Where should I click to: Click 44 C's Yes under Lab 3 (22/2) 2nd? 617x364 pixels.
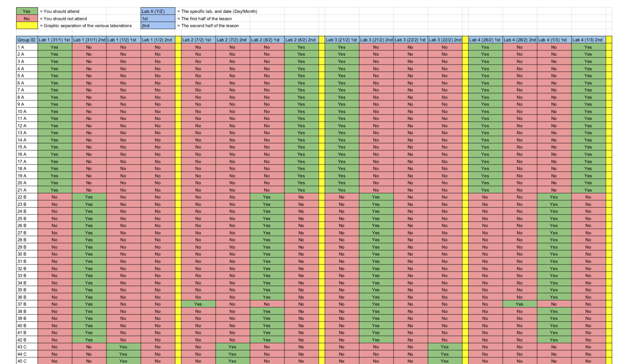click(445, 354)
